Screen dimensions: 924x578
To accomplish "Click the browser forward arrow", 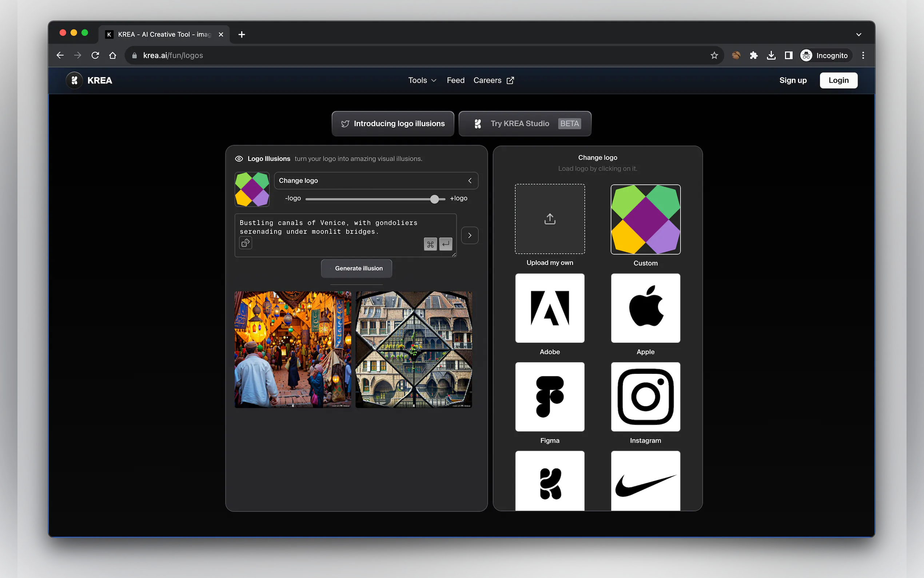I will coord(77,55).
